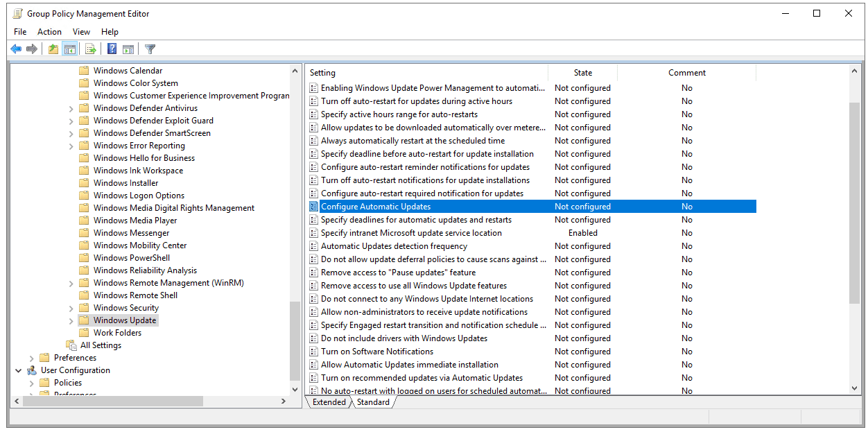This screenshot has height=432, width=868.
Task: Switch to the Extended tab
Action: (x=329, y=402)
